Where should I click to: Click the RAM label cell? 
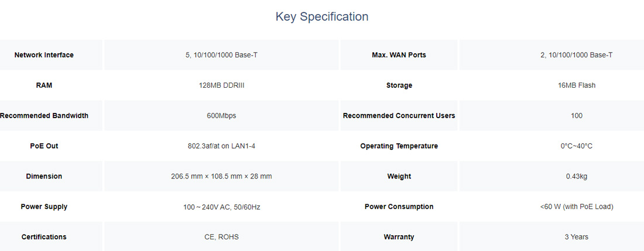point(44,85)
